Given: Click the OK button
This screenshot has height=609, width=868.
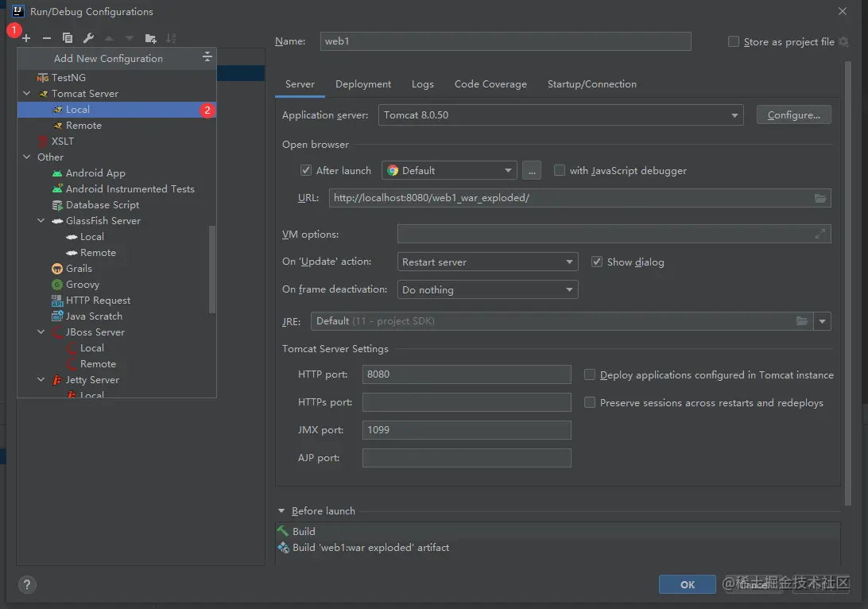Looking at the screenshot, I should 687,584.
